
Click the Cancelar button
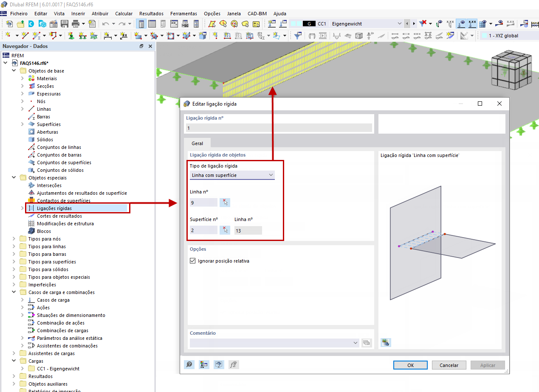coord(449,365)
